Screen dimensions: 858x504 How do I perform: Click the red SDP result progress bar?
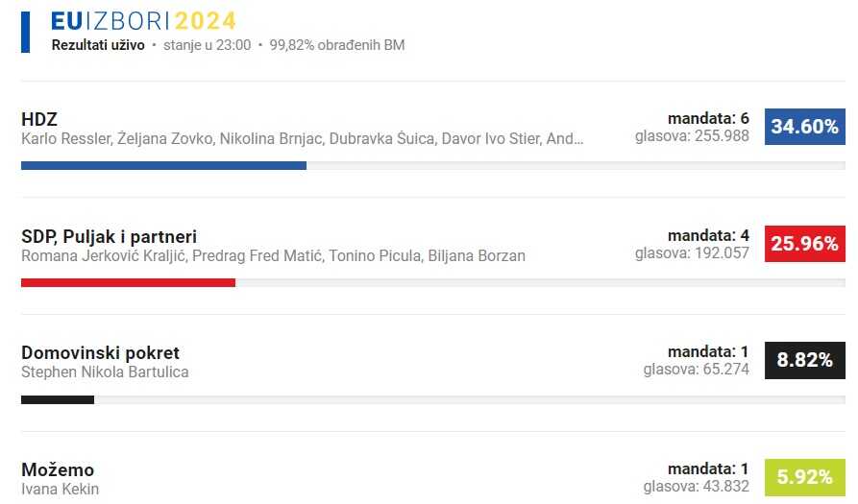[128, 283]
